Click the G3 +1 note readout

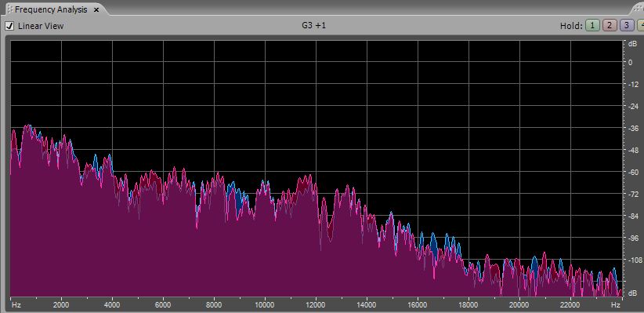[x=314, y=26]
